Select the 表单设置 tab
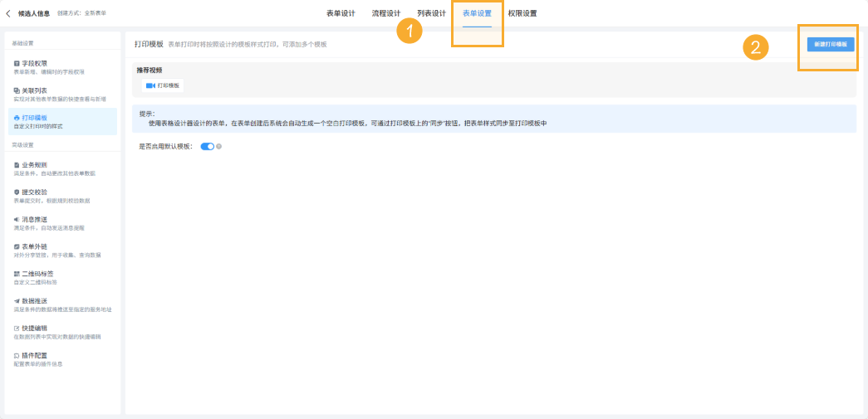868x419 pixels. coord(477,13)
